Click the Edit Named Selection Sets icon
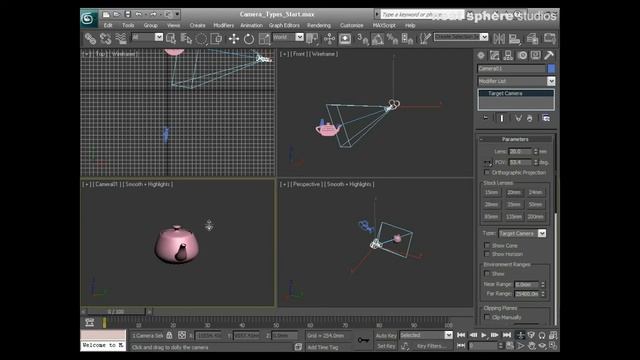Image resolution: width=640 pixels, height=360 pixels. coord(424,39)
